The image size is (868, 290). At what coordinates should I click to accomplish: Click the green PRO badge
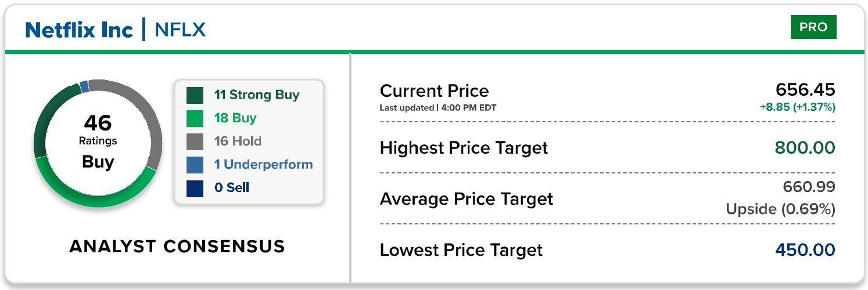(813, 27)
